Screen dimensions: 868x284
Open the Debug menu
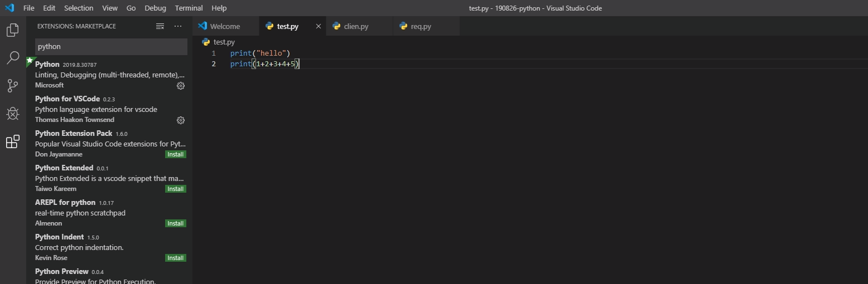click(155, 8)
